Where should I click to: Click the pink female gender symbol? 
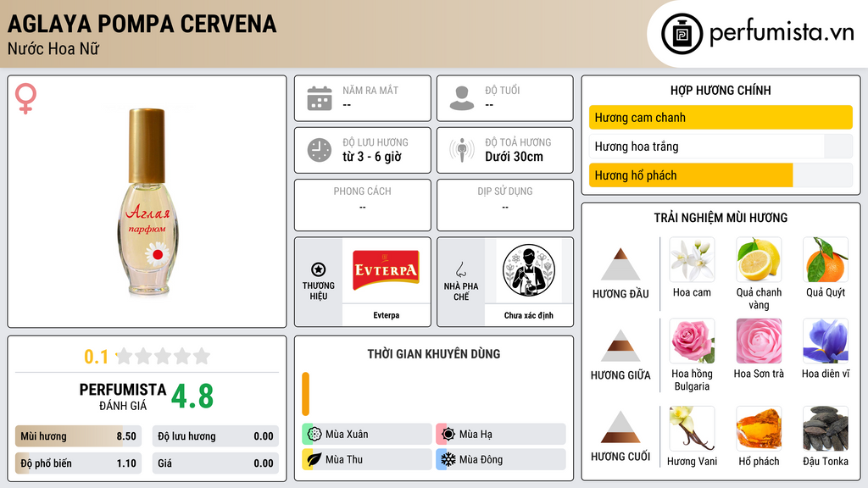pos(25,98)
